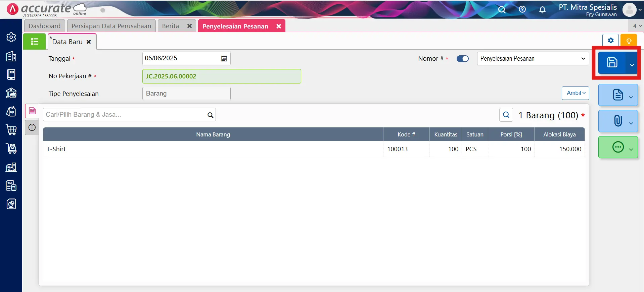Select the Data Baru sub-tab
The height and width of the screenshot is (292, 644).
[67, 42]
